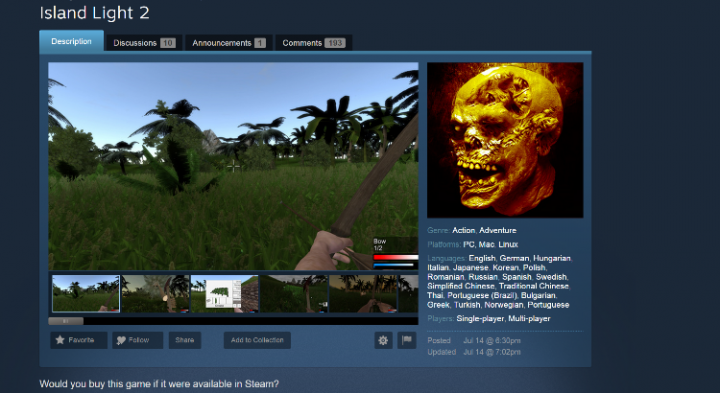Screen dimensions: 720x393
Task: Click the Single-player link
Action: 480,319
